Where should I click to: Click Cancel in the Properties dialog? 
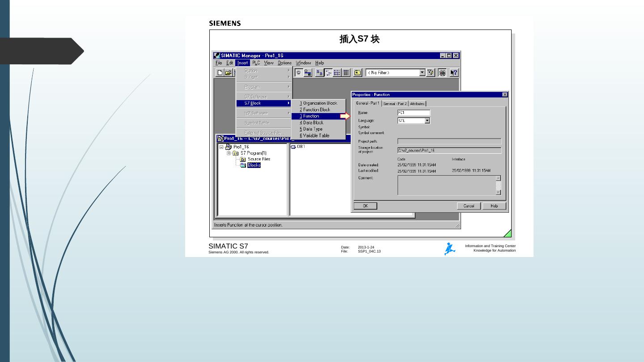pyautogui.click(x=469, y=206)
